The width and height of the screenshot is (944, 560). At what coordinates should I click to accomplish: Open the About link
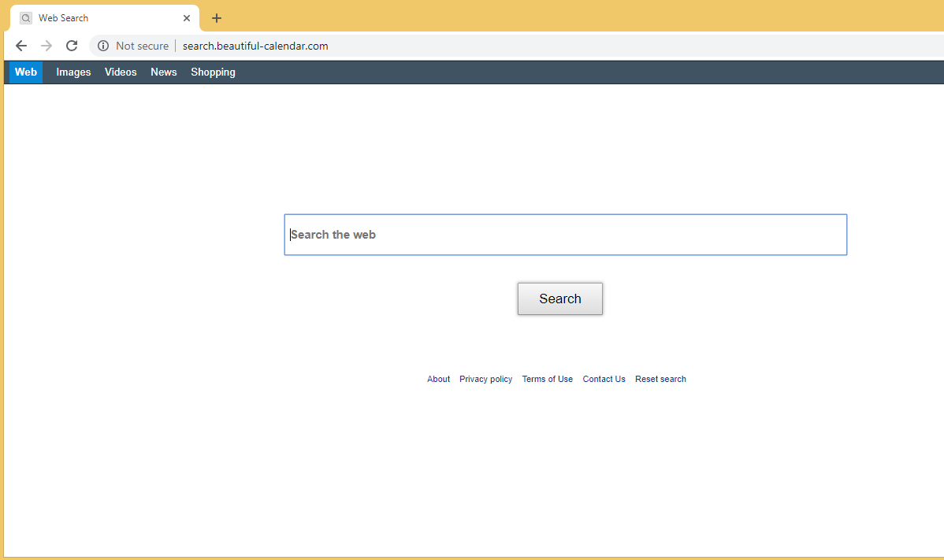pyautogui.click(x=438, y=379)
